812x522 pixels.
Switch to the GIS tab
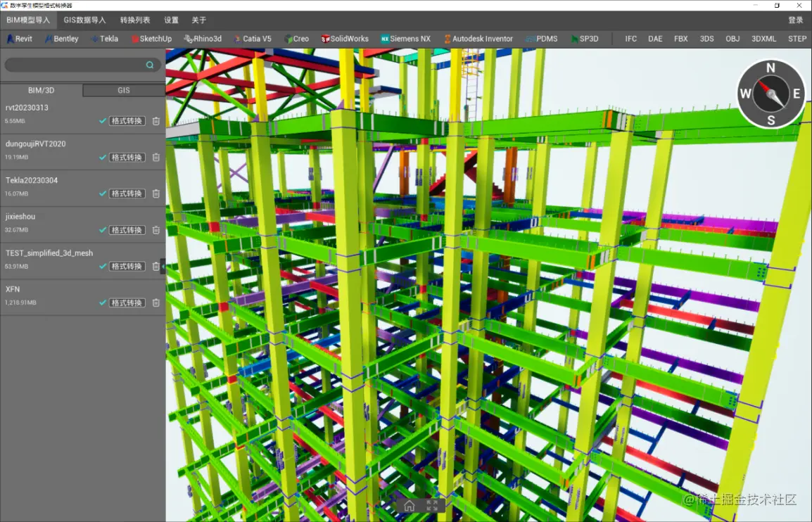124,90
